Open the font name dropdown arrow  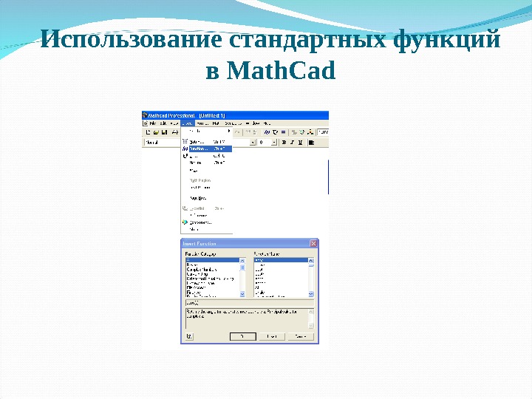pos(253,143)
